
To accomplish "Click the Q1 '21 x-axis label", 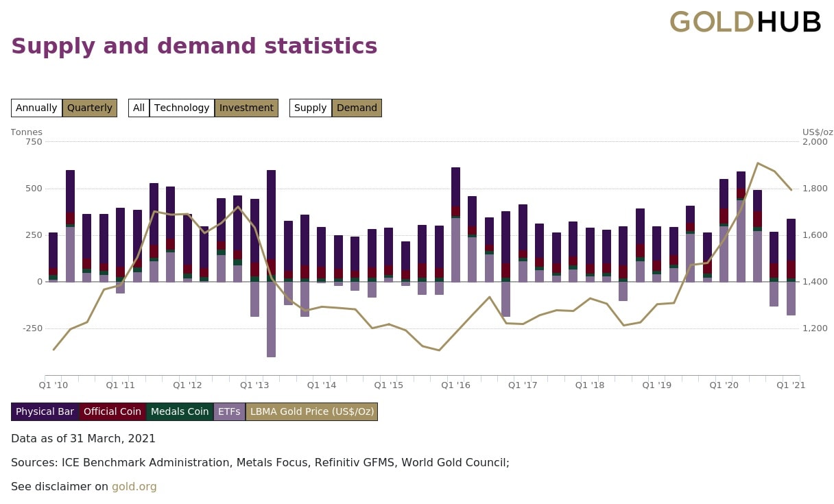I will tap(790, 385).
